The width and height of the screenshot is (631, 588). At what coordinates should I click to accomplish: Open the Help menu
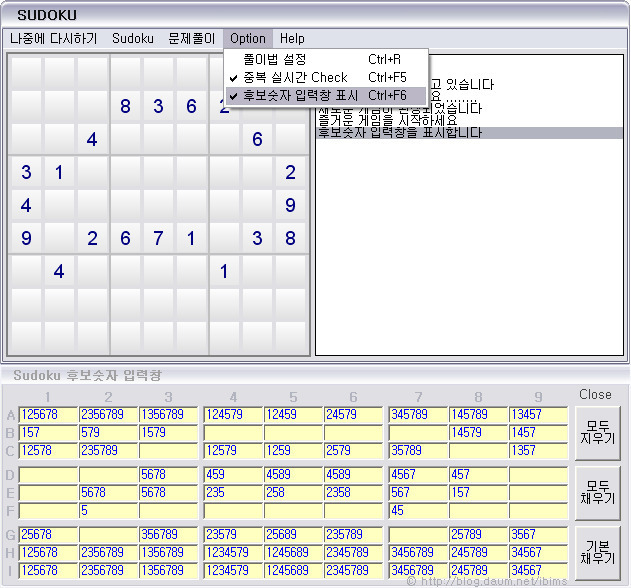click(x=292, y=38)
